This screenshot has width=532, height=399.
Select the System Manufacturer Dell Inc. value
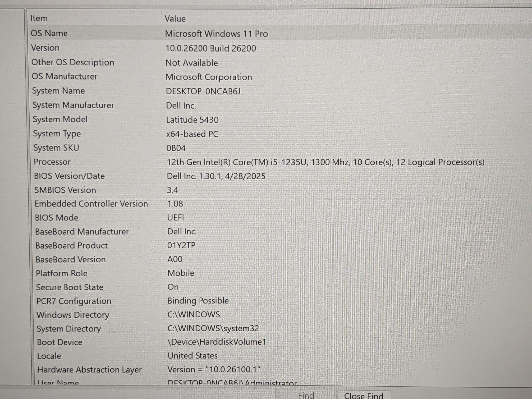[181, 106]
